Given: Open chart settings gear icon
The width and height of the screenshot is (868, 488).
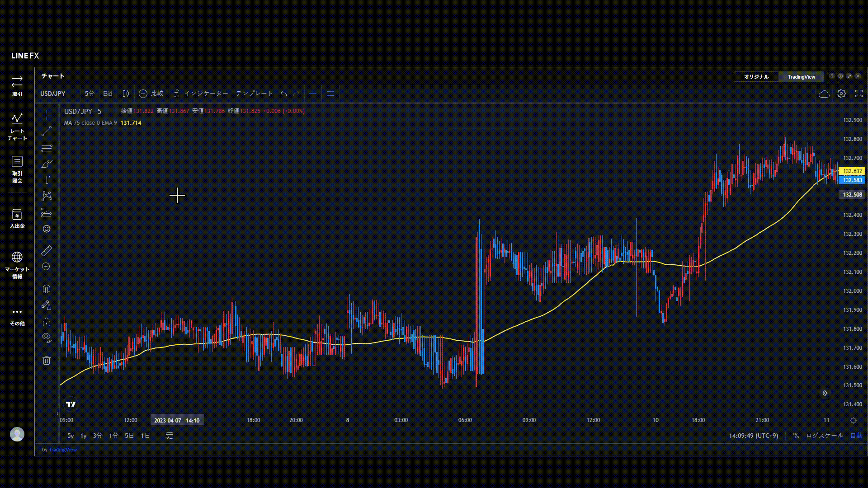Looking at the screenshot, I should 841,94.
